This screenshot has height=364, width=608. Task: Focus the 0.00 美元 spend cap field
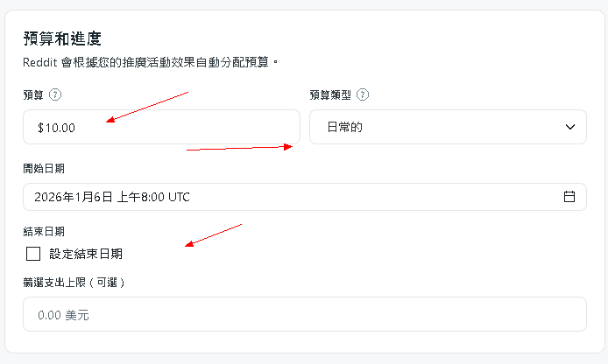(304, 314)
